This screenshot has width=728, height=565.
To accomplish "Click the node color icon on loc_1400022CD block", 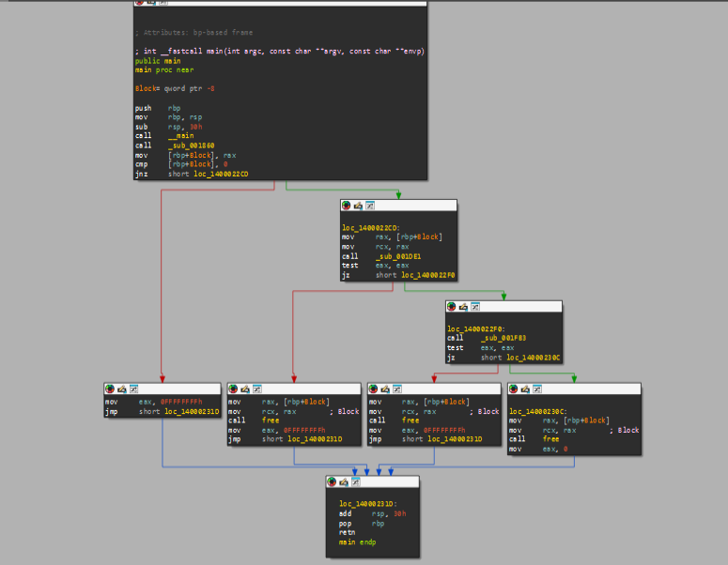I will [x=347, y=206].
